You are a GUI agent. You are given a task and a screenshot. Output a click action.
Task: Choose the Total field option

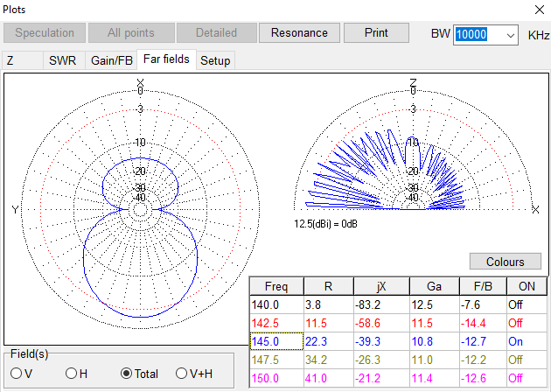click(128, 374)
